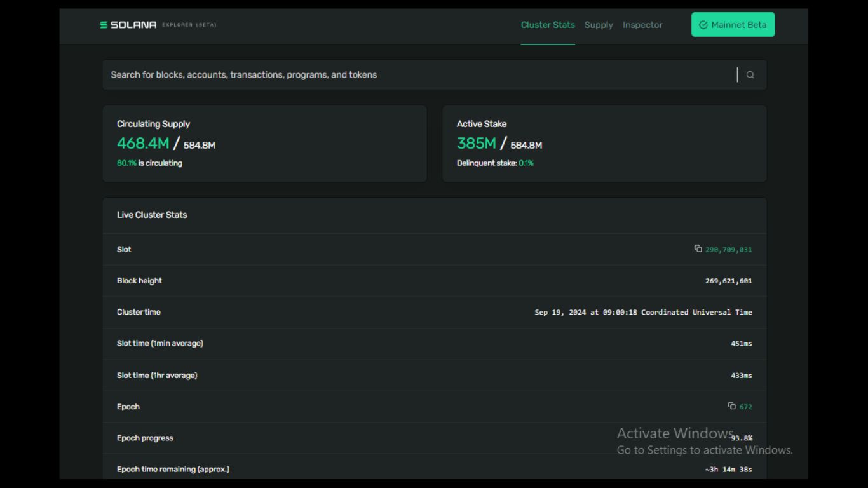This screenshot has width=868, height=488.
Task: Click the 'EXPLORER (BETA)' header text
Action: (x=189, y=25)
